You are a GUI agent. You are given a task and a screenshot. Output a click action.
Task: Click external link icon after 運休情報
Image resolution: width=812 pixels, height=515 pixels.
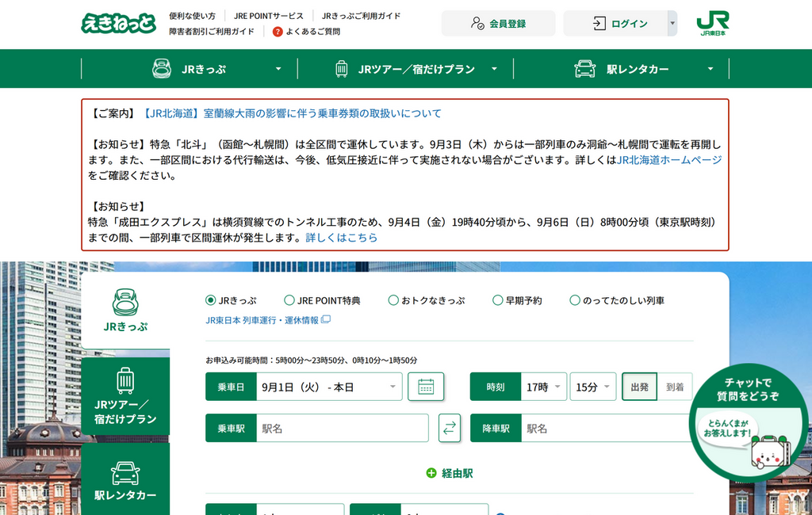[x=326, y=320]
